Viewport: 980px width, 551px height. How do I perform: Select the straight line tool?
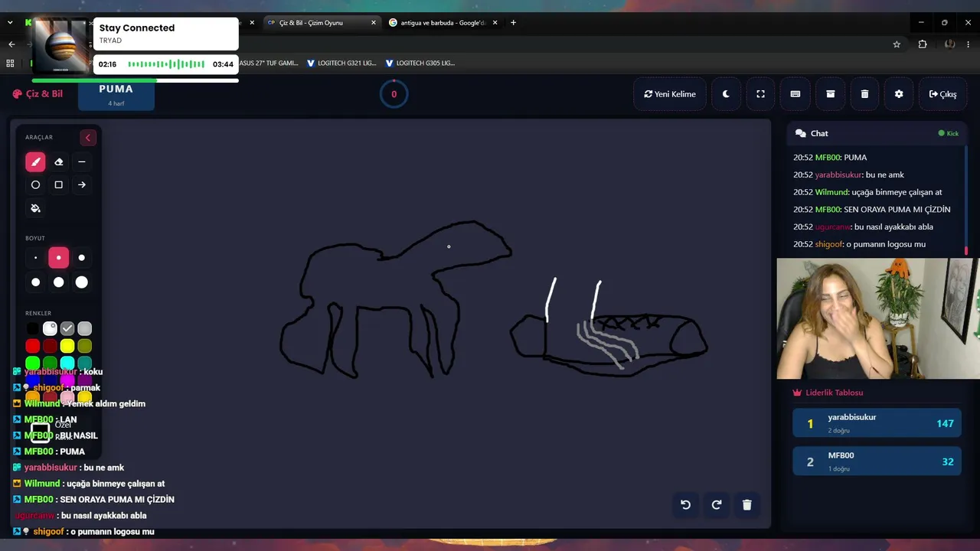point(81,161)
